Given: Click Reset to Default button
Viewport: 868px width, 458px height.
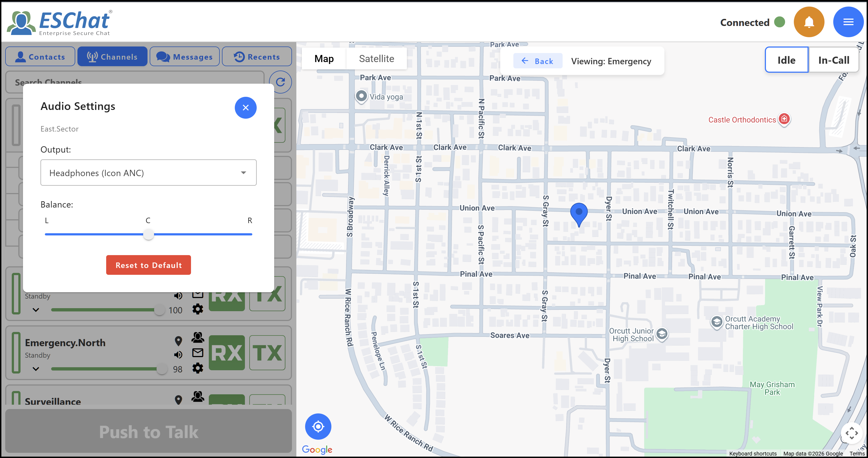Looking at the screenshot, I should tap(148, 265).
